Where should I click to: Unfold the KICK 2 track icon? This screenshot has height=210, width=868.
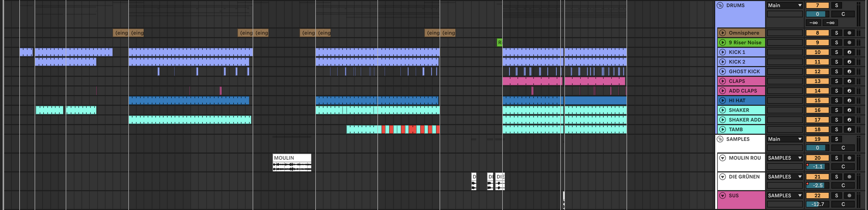722,62
